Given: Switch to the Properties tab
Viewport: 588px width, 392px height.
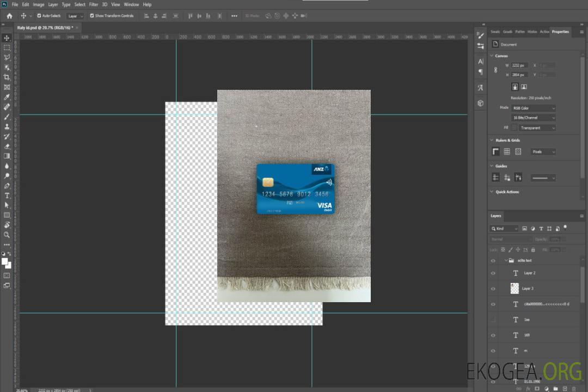Looking at the screenshot, I should 560,32.
